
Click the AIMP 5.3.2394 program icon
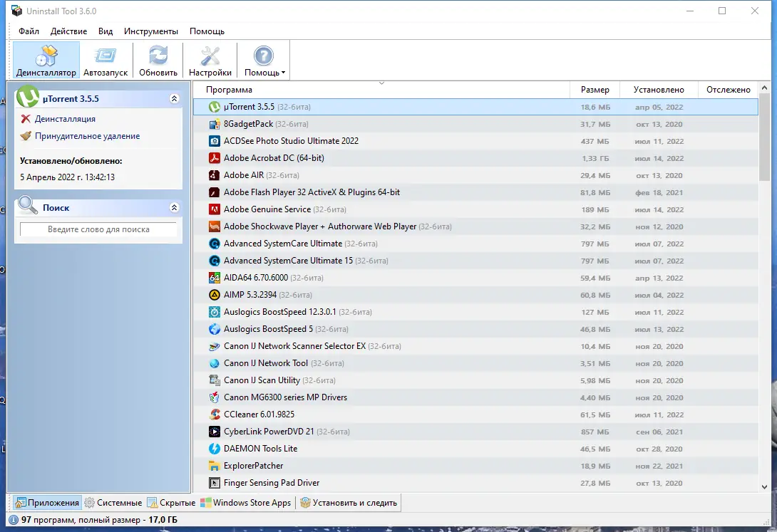coord(213,295)
